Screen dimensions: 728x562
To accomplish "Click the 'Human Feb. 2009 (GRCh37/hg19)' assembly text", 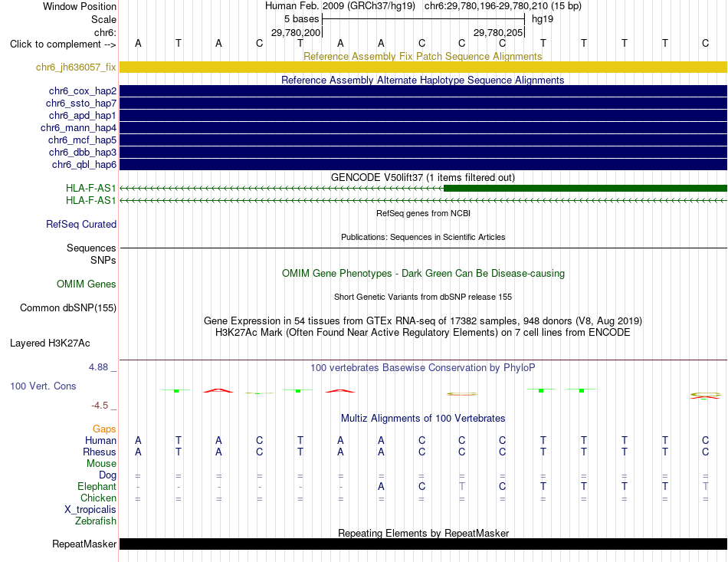I will click(342, 6).
